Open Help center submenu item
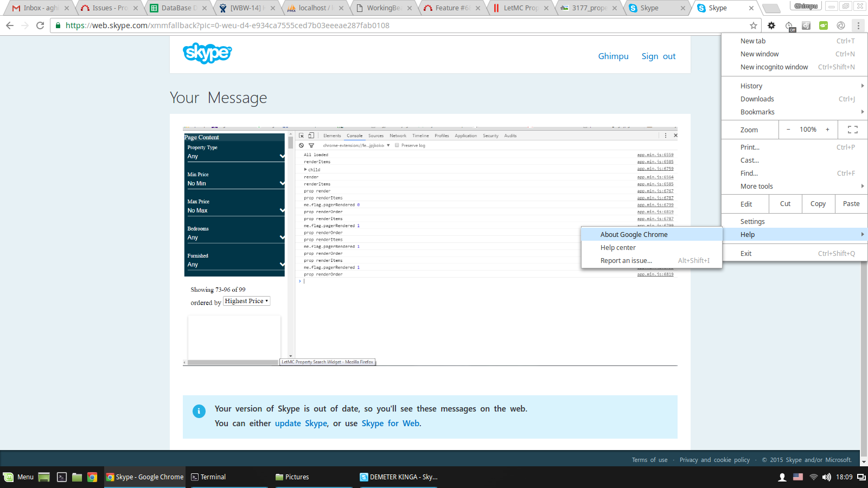This screenshot has height=488, width=868. [652, 247]
